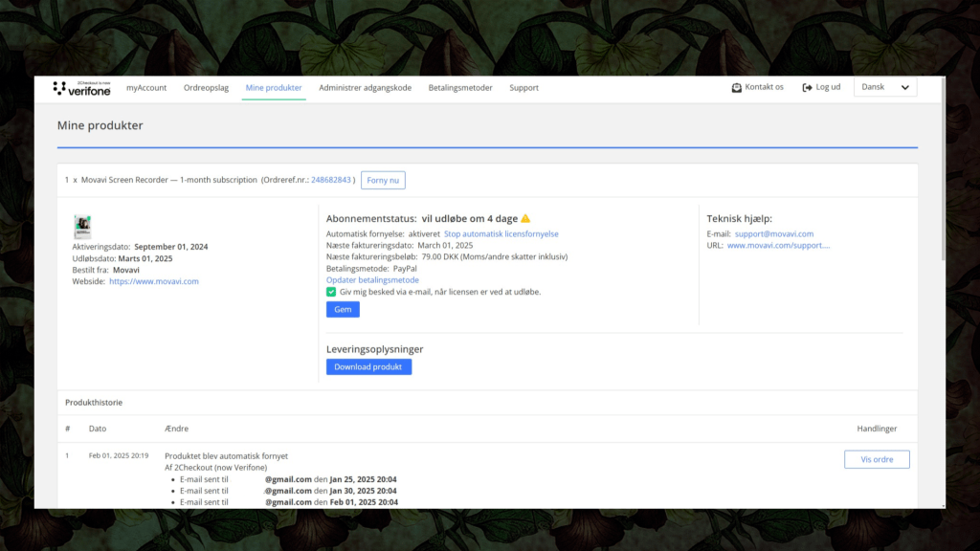Click Stop automatisk licensfornyelse link
Screen dimensions: 980x551
click(x=501, y=233)
